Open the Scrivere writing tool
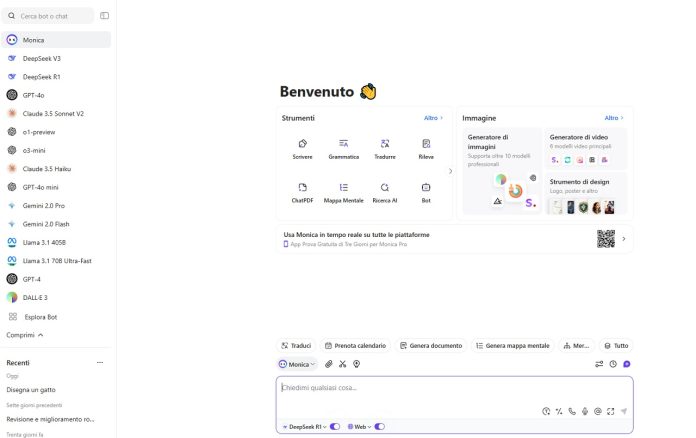The width and height of the screenshot is (696, 438). (302, 149)
